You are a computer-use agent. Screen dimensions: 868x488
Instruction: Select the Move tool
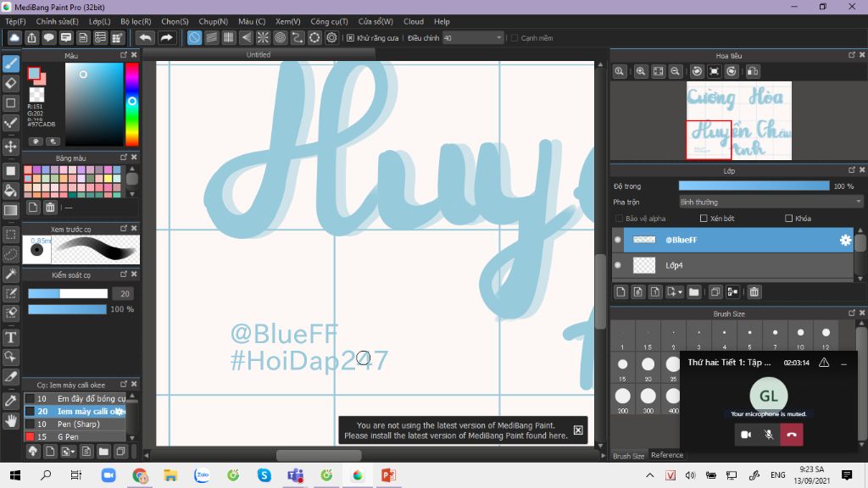click(x=10, y=147)
